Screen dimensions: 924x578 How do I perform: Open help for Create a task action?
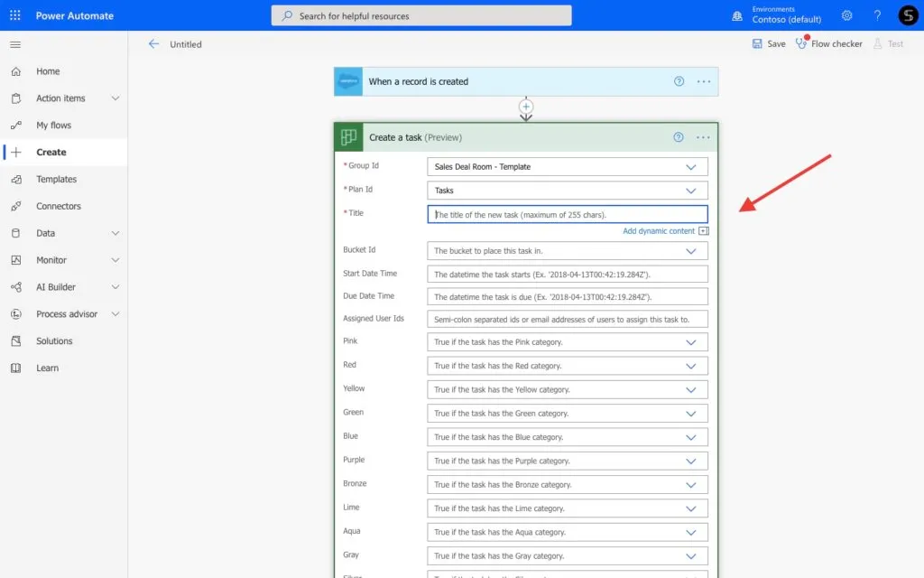(679, 137)
